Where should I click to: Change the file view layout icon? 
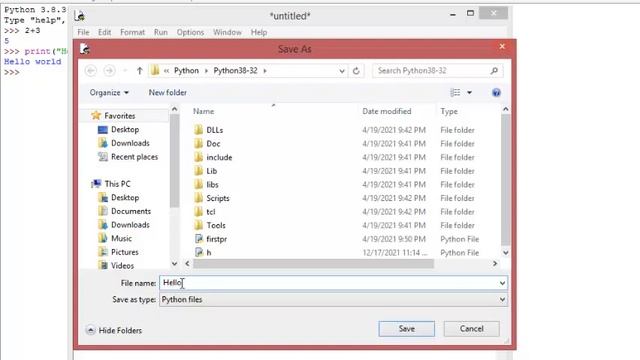click(455, 93)
